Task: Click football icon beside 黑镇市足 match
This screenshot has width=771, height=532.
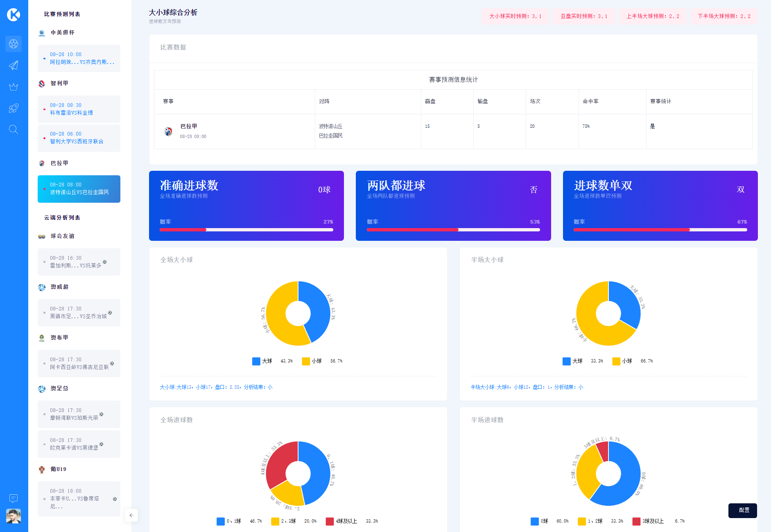Action: point(110,312)
